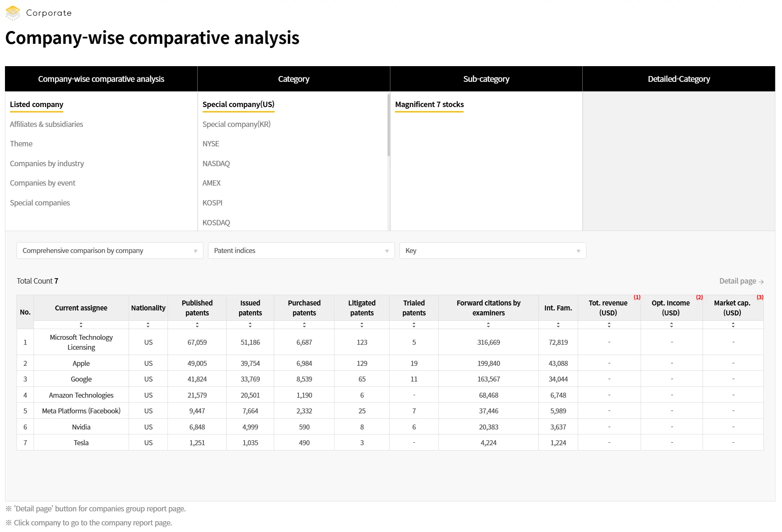
Task: Select Companies by industry option
Action: point(47,164)
